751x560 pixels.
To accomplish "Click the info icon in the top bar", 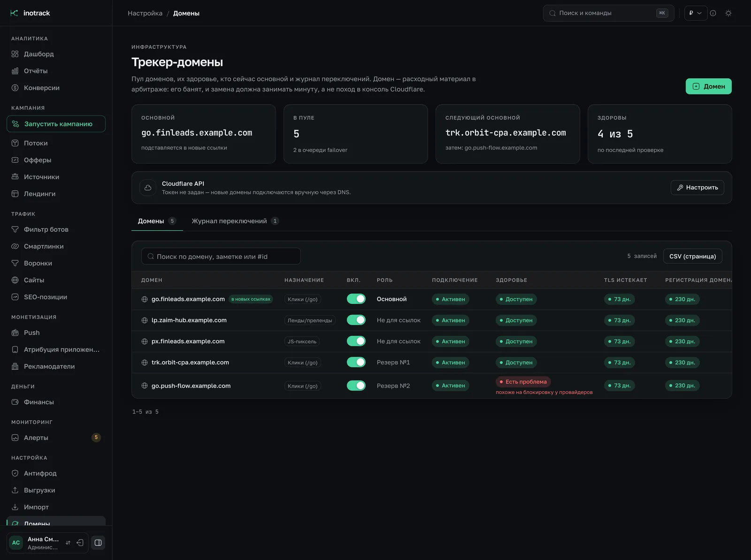I will pos(713,13).
